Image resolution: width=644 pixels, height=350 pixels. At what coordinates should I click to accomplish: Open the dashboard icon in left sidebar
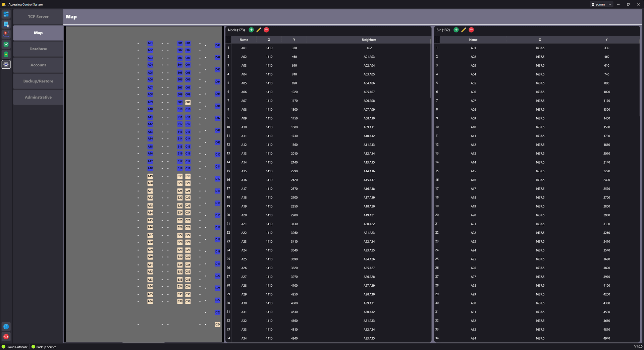tap(6, 14)
